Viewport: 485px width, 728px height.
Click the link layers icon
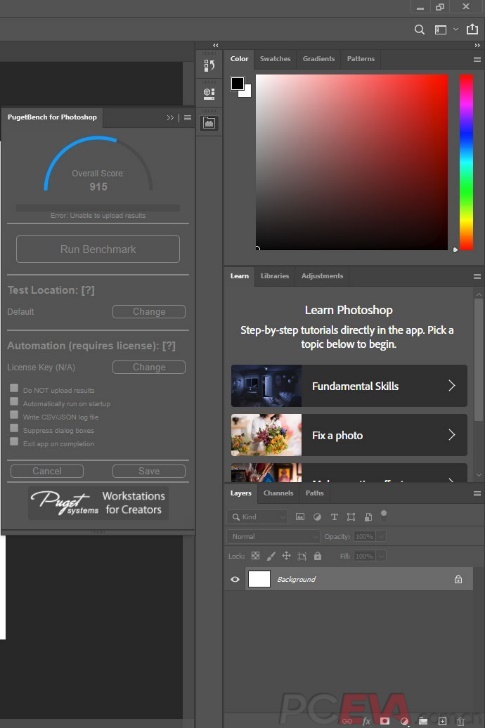pyautogui.click(x=347, y=721)
